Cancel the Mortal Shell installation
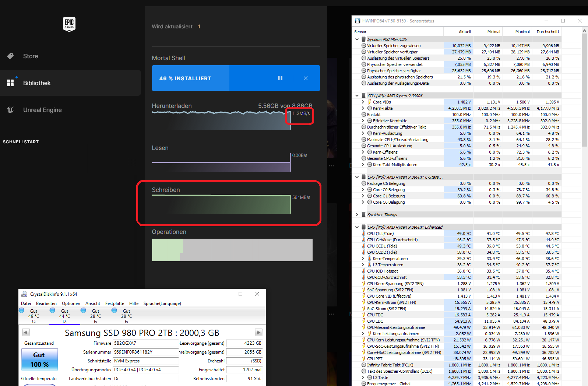The image size is (588, 386). tap(306, 78)
